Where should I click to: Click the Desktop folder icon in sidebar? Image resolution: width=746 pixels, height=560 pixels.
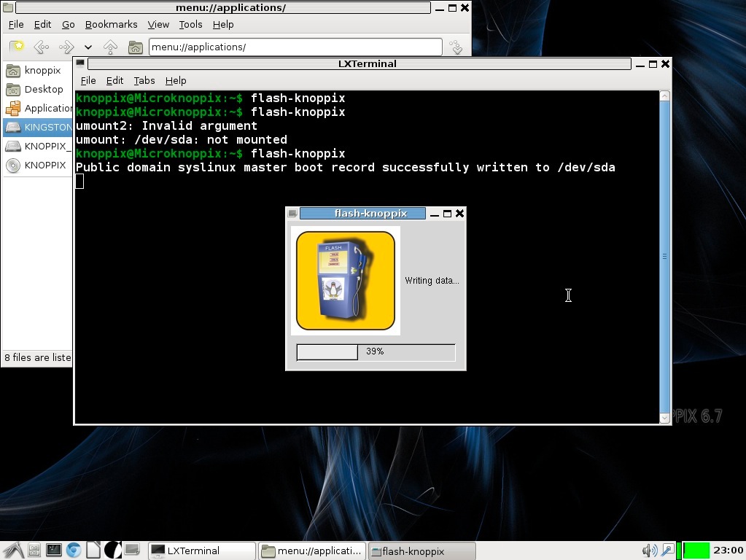click(x=13, y=90)
